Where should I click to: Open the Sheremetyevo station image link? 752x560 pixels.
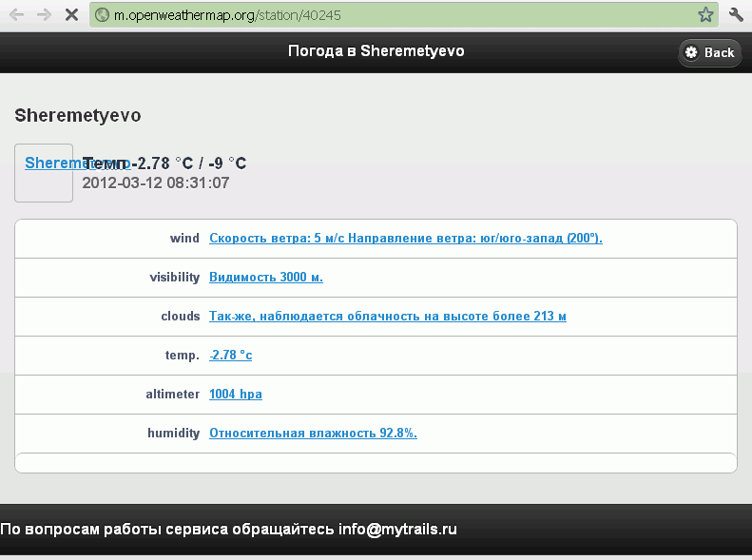(45, 172)
